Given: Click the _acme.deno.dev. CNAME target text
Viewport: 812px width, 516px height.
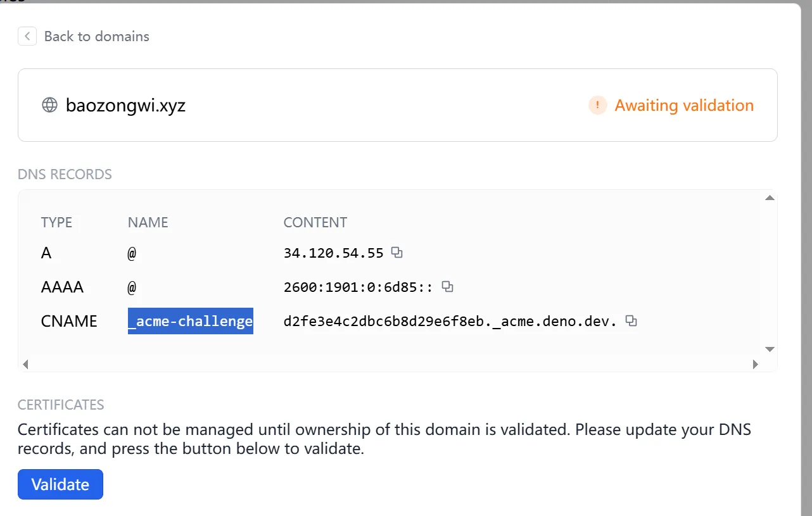Looking at the screenshot, I should tap(450, 322).
